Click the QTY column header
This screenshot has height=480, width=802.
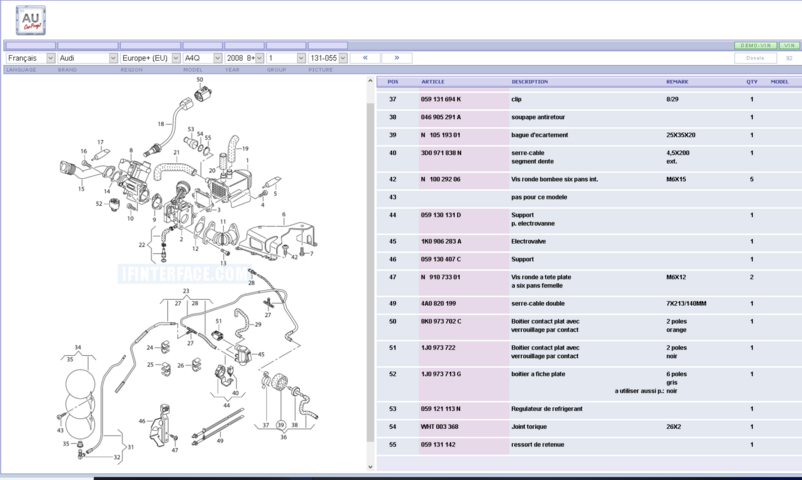751,82
